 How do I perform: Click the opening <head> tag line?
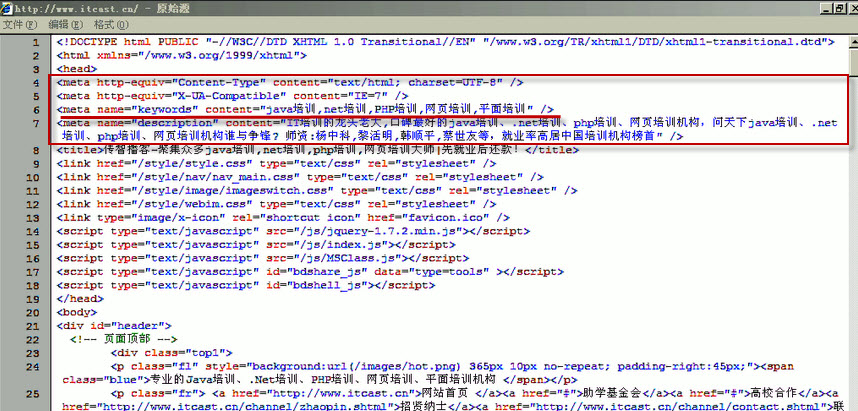coord(77,69)
